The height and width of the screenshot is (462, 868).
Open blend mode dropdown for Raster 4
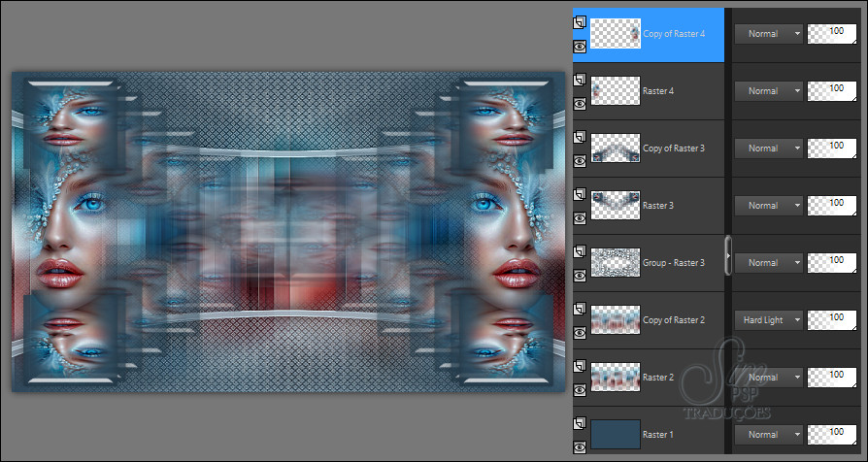coord(769,90)
